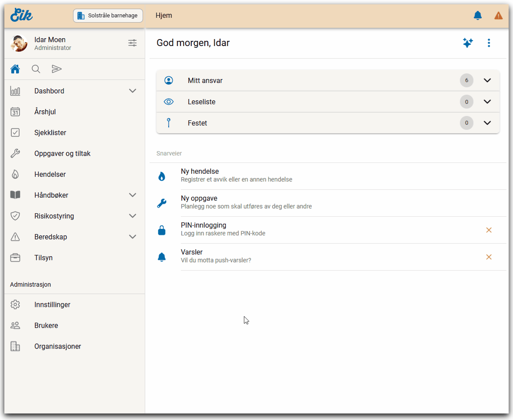Go to home via house icon
Image resolution: width=513 pixels, height=420 pixels.
pyautogui.click(x=15, y=69)
